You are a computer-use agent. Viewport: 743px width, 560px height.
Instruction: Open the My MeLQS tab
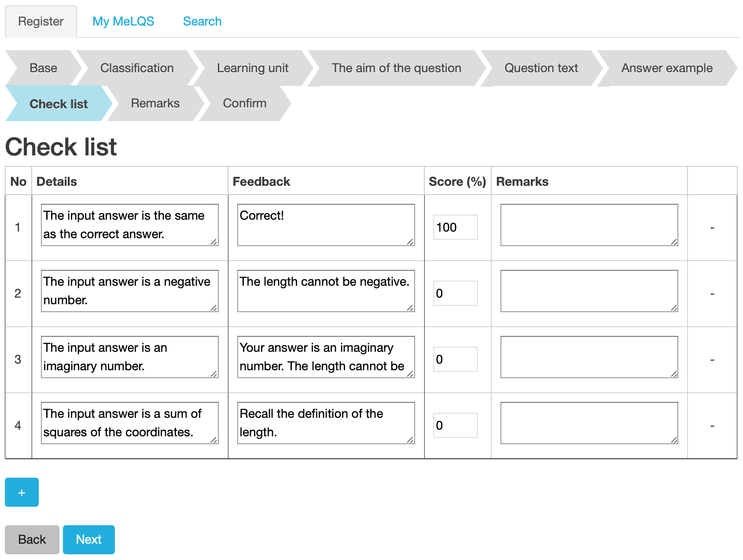[123, 21]
